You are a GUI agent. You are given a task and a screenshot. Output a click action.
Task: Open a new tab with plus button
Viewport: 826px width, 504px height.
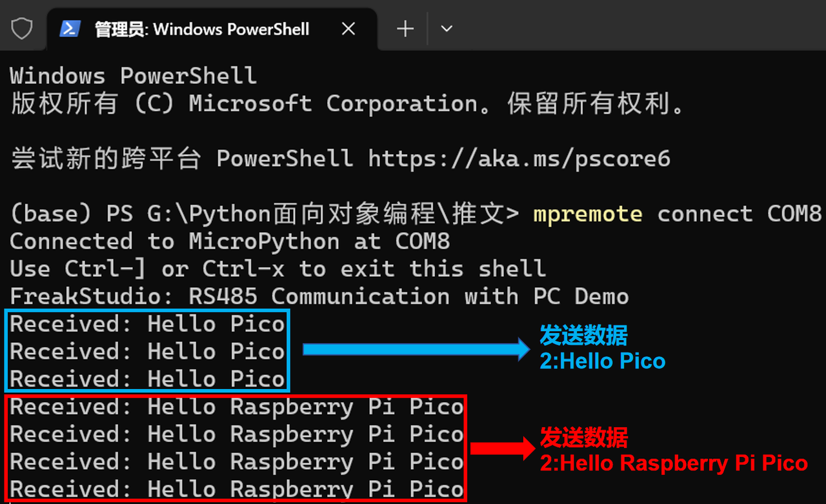click(x=405, y=29)
